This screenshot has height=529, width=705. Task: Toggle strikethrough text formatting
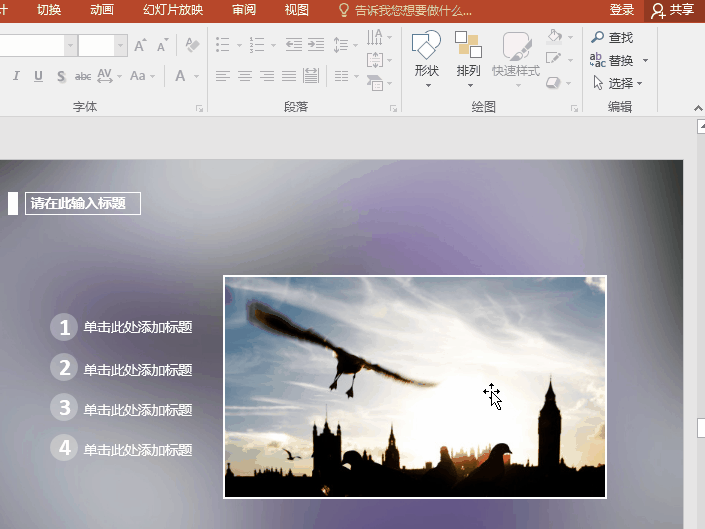(x=83, y=76)
